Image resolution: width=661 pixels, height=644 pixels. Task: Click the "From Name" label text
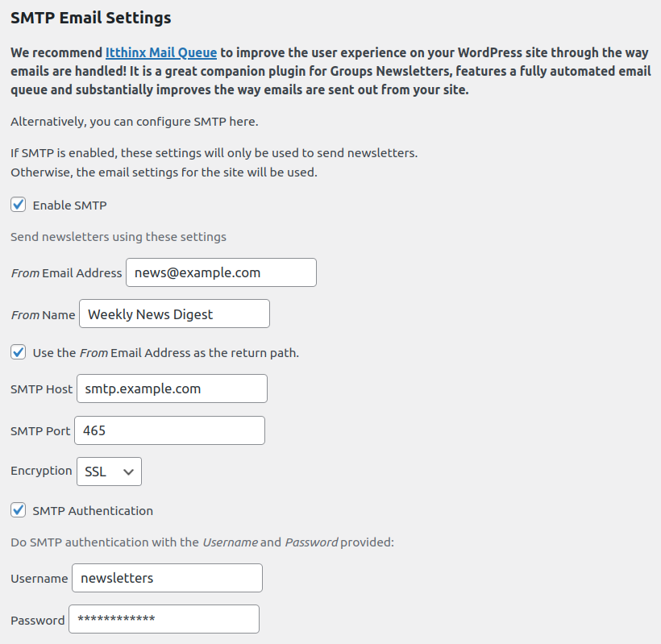(x=43, y=315)
